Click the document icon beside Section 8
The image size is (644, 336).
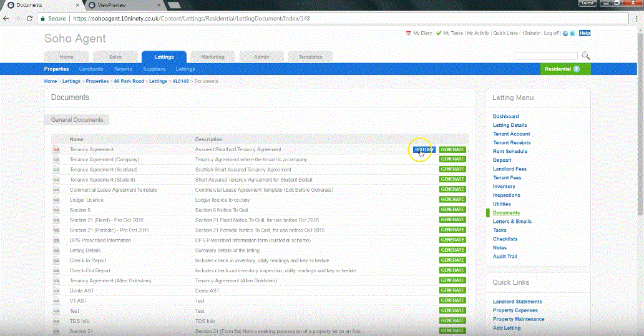(x=56, y=210)
